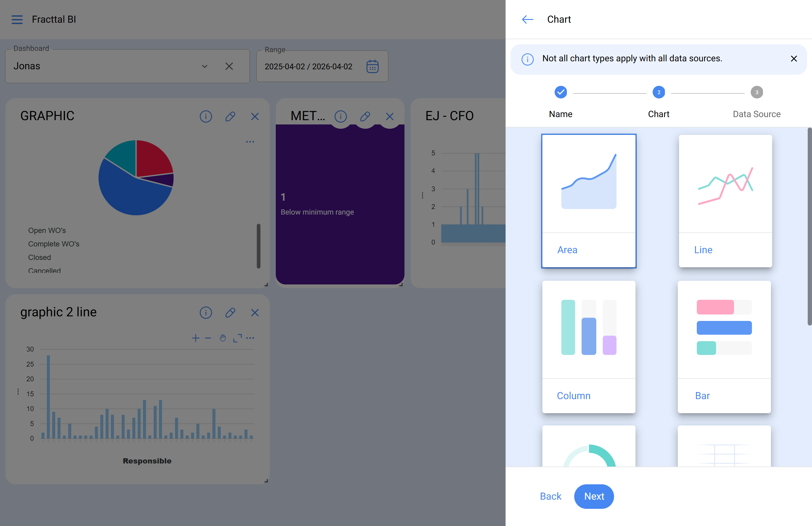
Task: Click info icon on graphic 2 line widget
Action: pyautogui.click(x=206, y=312)
